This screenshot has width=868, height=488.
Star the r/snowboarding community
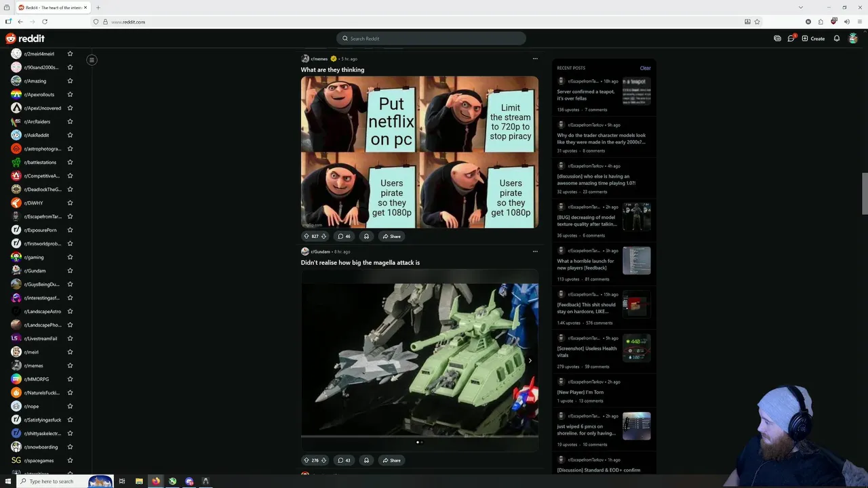[x=70, y=447]
